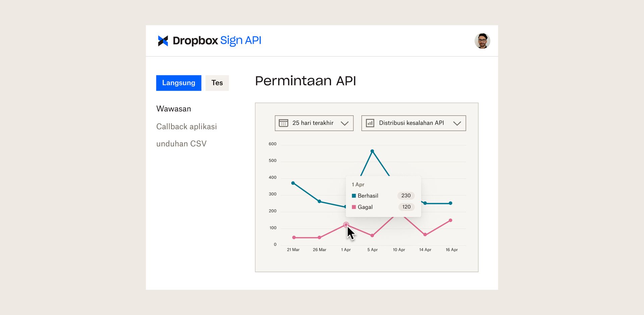Toggle the Gagal series visibility
Screen dimensions: 644x315
pyautogui.click(x=365, y=207)
